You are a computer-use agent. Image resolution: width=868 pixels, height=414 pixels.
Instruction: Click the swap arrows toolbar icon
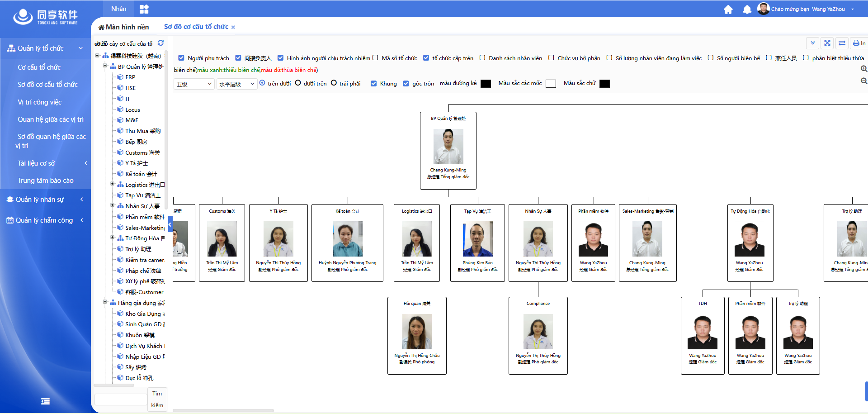pos(842,43)
